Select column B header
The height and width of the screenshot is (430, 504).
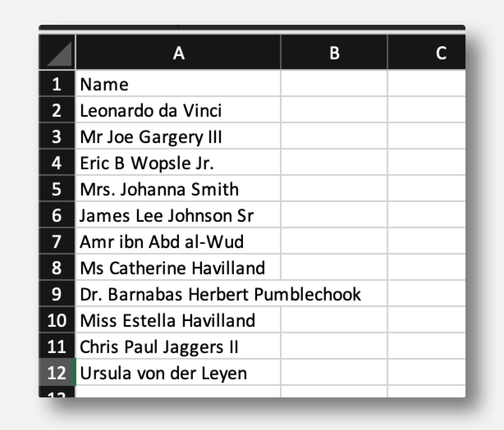click(334, 53)
